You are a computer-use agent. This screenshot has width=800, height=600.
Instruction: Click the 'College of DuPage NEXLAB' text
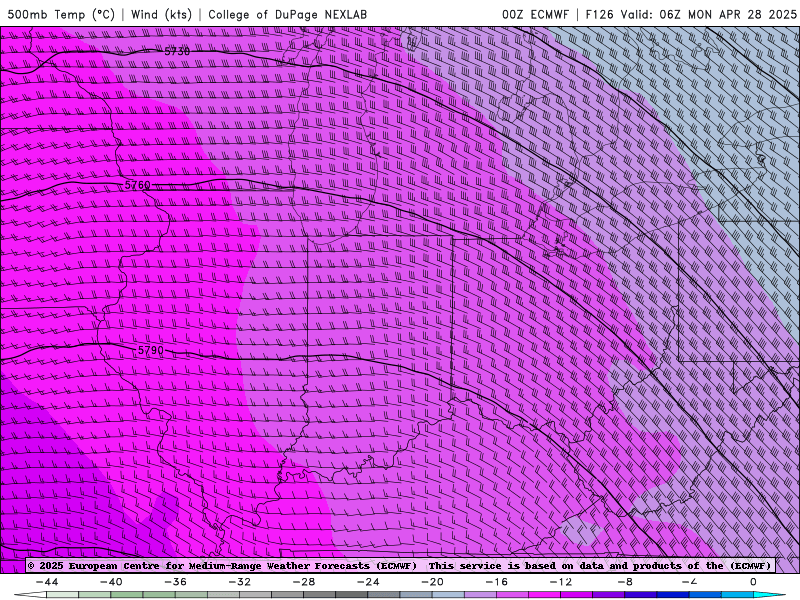click(x=287, y=14)
